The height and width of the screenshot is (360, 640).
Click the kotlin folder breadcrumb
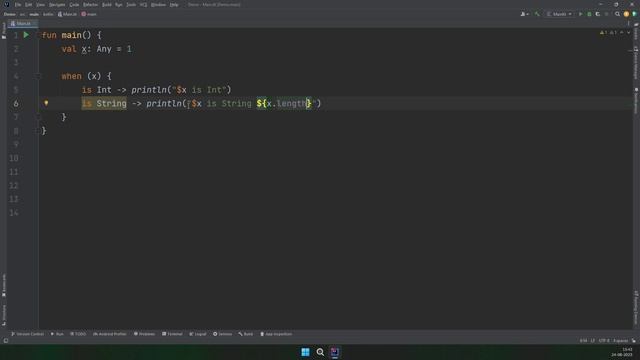pyautogui.click(x=48, y=14)
